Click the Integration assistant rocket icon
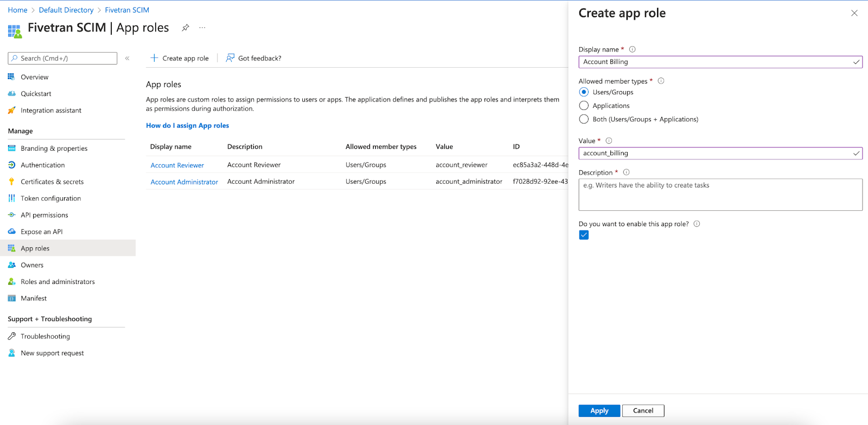 coord(11,110)
